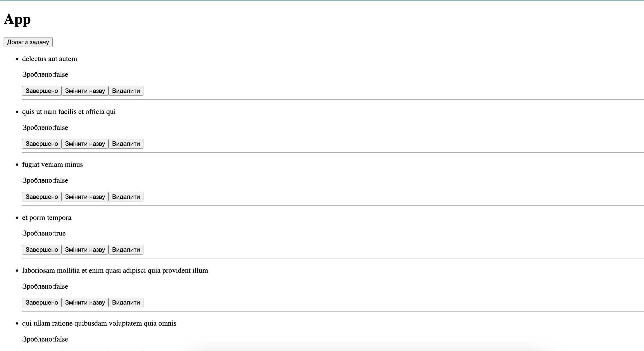Click 'Видалити' for 'et porro tempora'
The width and height of the screenshot is (644, 351).
[x=126, y=250]
